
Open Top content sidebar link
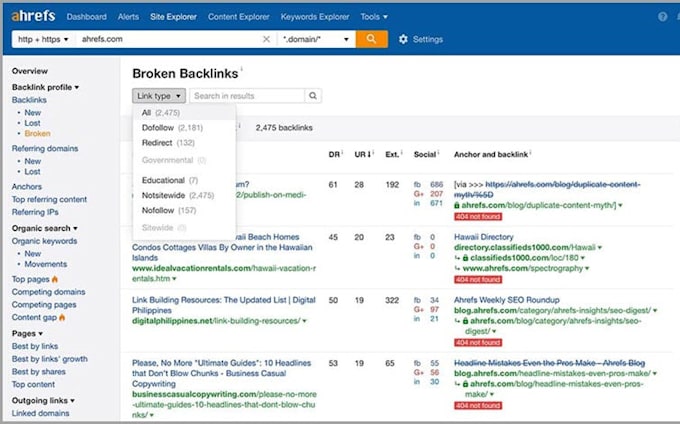tap(33, 384)
